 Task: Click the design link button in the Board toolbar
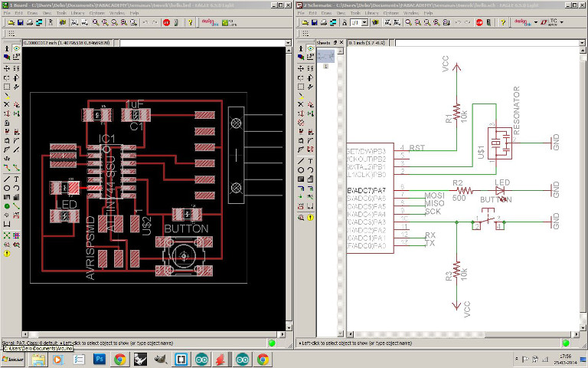(210, 23)
